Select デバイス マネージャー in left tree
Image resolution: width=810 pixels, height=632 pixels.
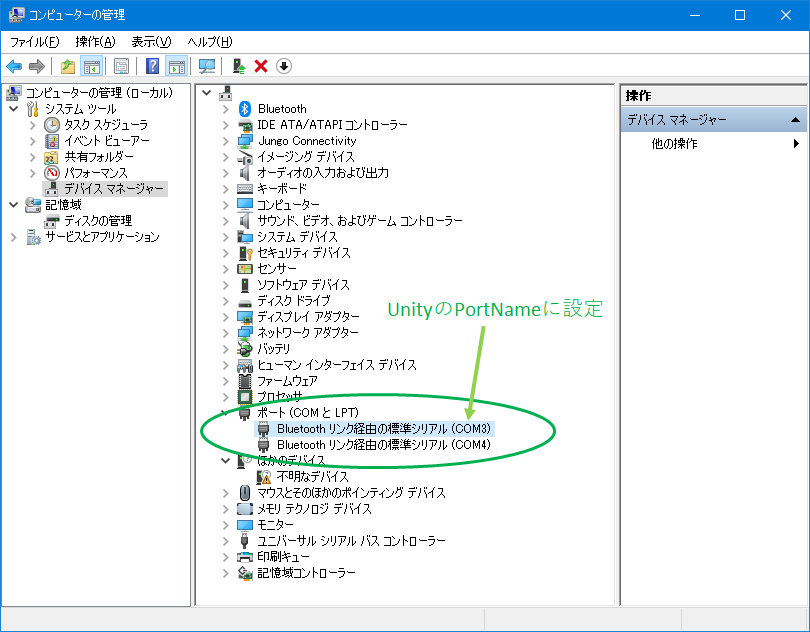114,189
